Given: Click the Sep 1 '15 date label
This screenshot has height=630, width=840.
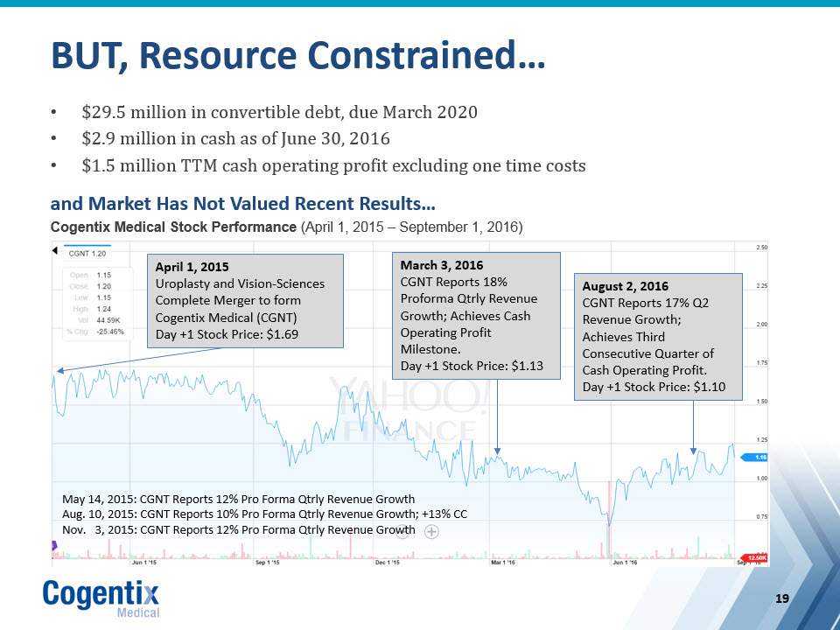Looking at the screenshot, I should pos(268,563).
